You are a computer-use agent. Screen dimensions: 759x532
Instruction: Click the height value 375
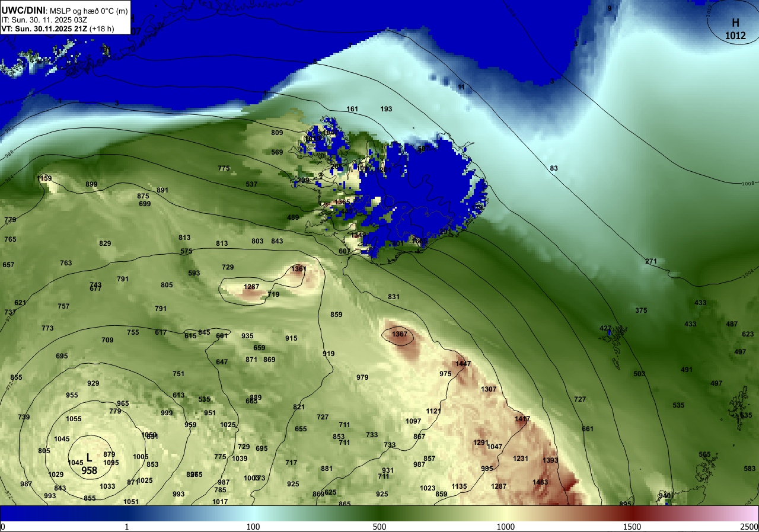click(x=641, y=310)
